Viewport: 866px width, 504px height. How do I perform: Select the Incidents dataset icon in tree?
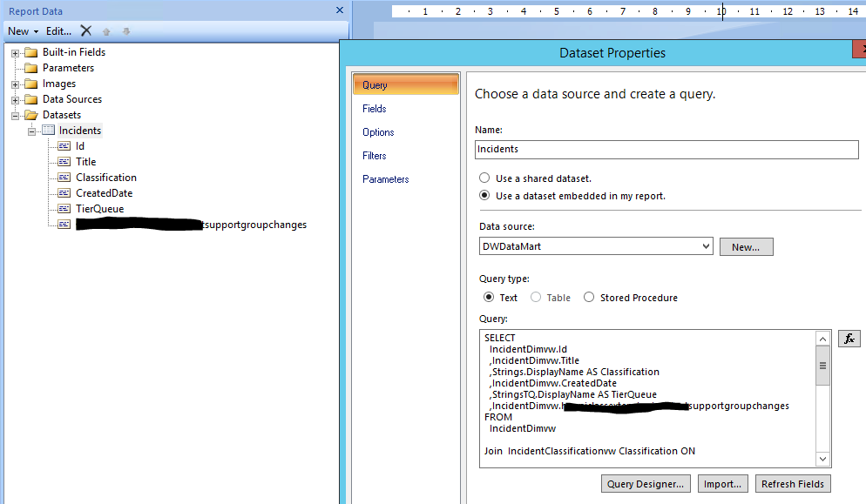[x=48, y=131]
